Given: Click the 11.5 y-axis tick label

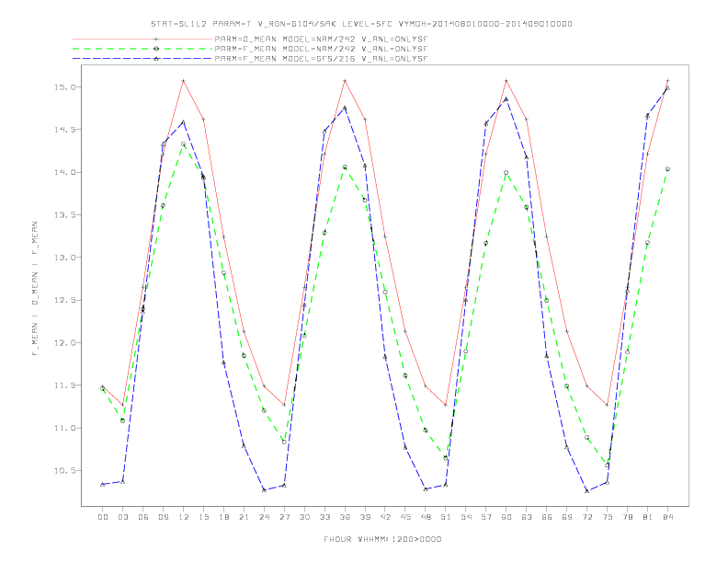Looking at the screenshot, I should click(64, 385).
